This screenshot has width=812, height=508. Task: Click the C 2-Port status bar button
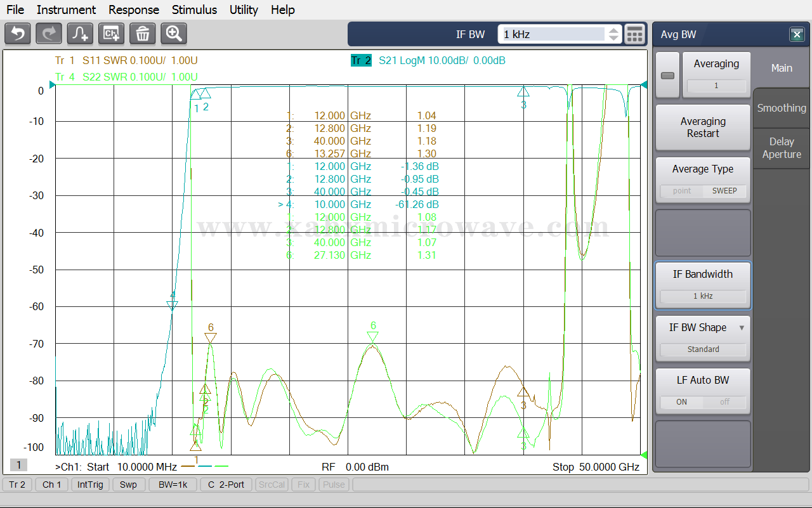(x=226, y=485)
